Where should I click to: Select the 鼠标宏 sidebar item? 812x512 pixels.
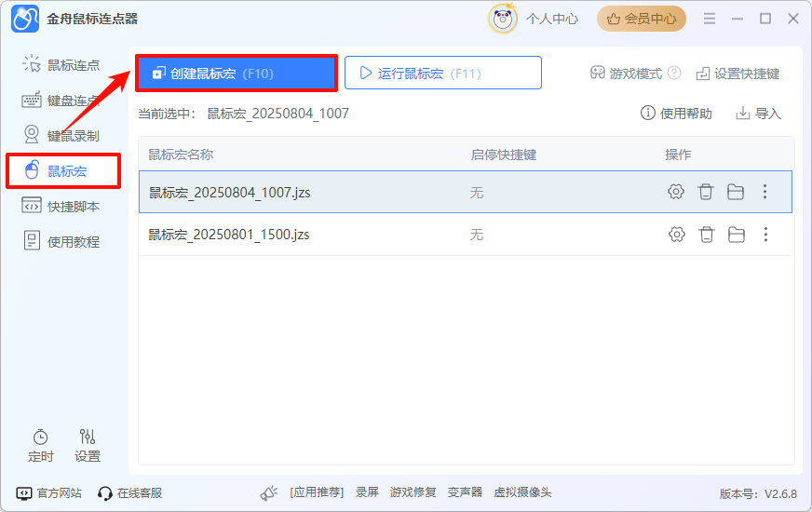63,171
